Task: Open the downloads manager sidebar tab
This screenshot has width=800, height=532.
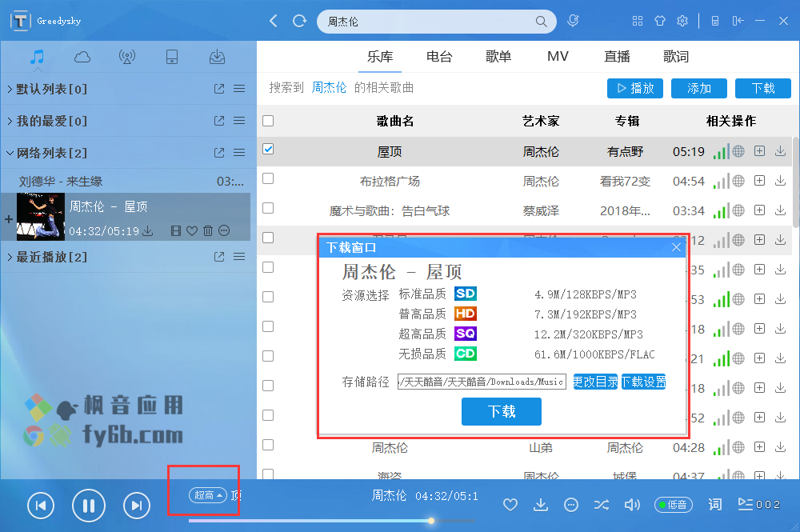Action: coord(217,57)
